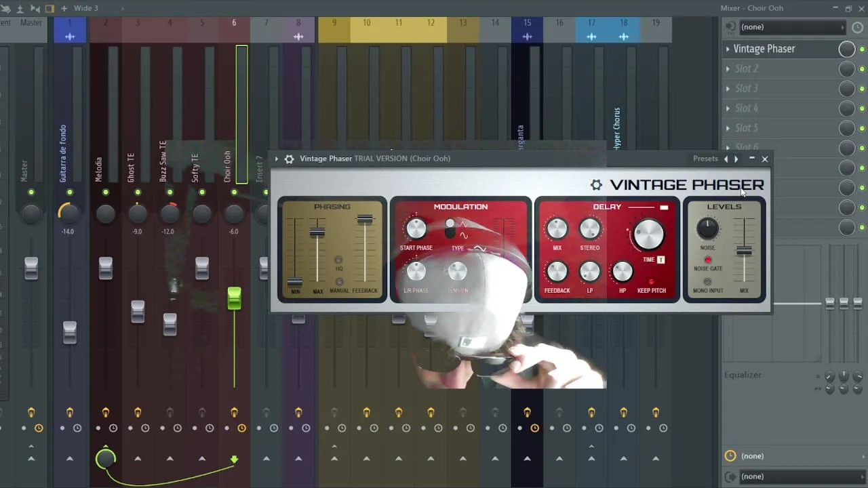Select mixer track 9 header
This screenshot has width=868, height=488.
334,30
